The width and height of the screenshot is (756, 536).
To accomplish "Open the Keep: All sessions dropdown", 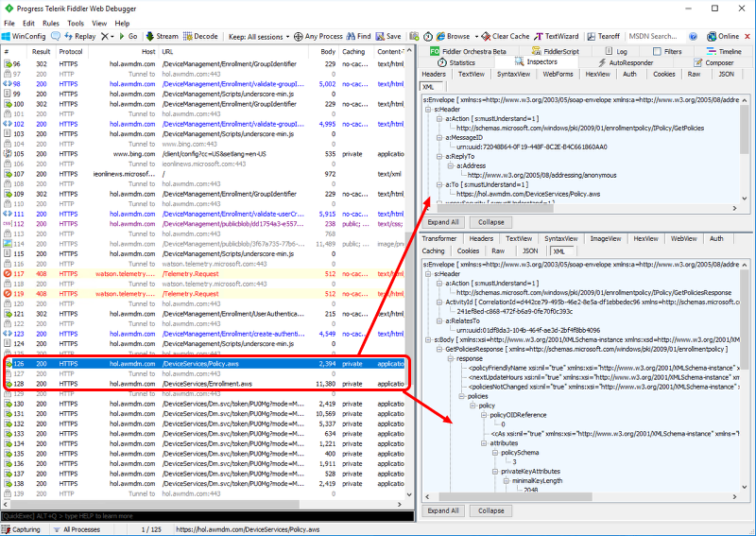I will (x=257, y=36).
